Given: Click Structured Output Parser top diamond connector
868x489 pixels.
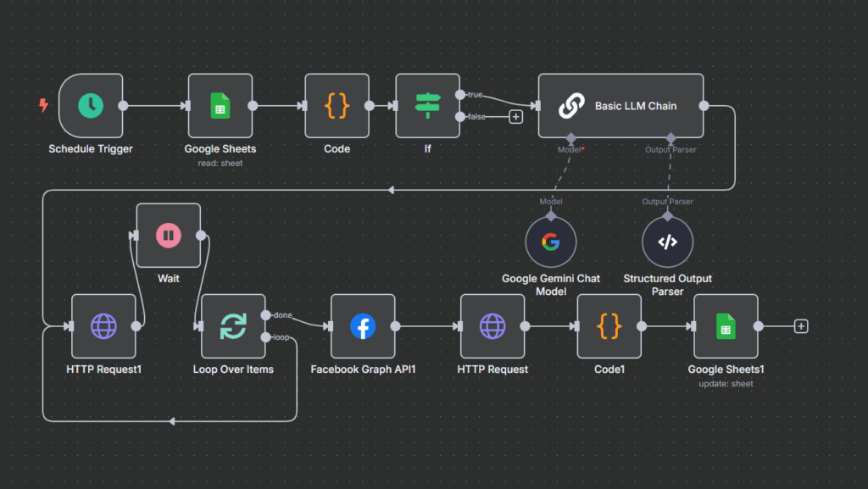Looking at the screenshot, I should pos(668,216).
